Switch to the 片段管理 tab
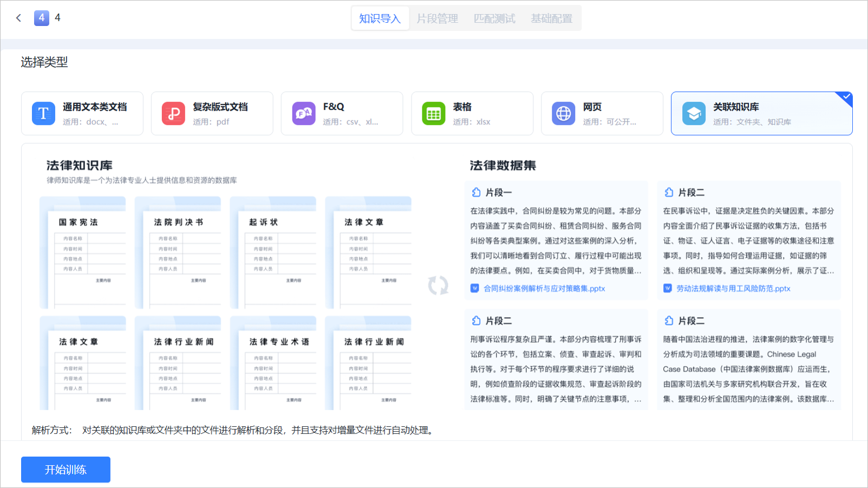This screenshot has height=488, width=868. coord(438,18)
